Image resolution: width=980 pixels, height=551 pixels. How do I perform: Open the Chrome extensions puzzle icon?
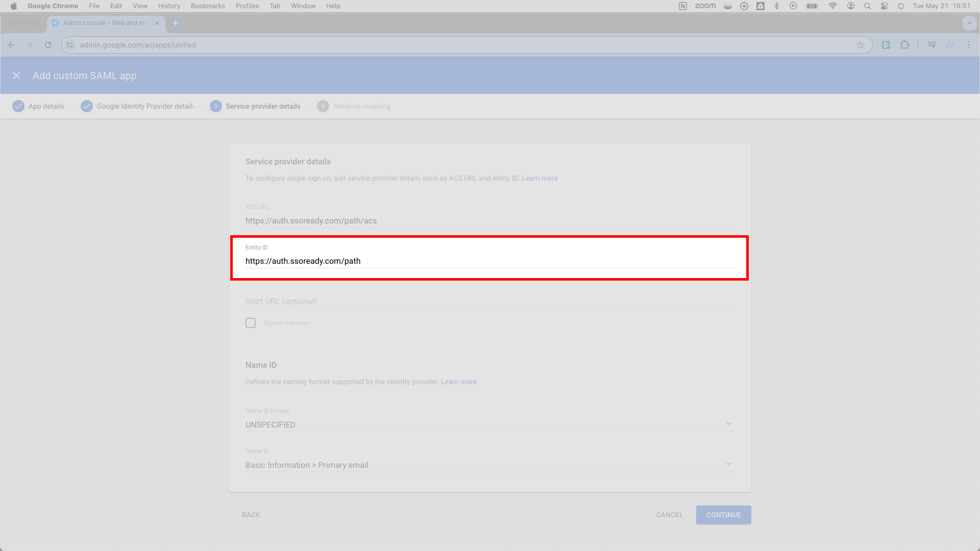coord(904,45)
